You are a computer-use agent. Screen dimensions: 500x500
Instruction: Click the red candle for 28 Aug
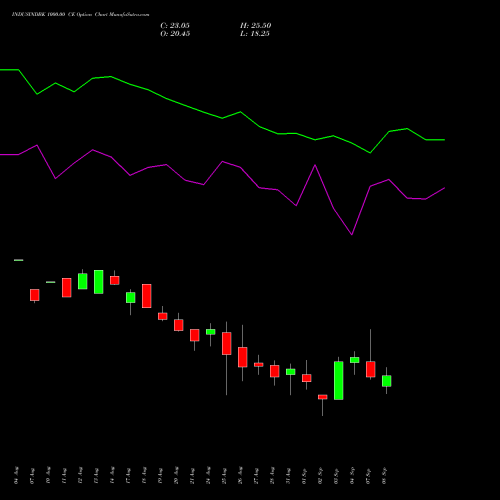click(275, 371)
